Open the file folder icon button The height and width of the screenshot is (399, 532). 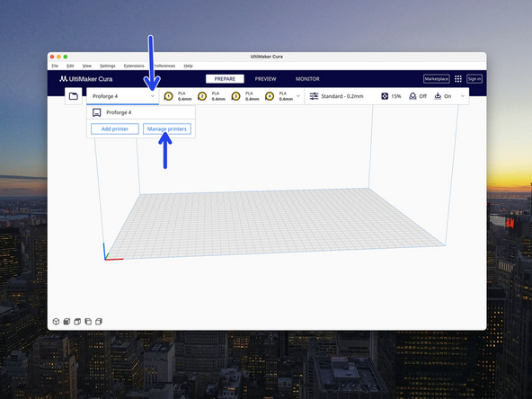tap(74, 96)
